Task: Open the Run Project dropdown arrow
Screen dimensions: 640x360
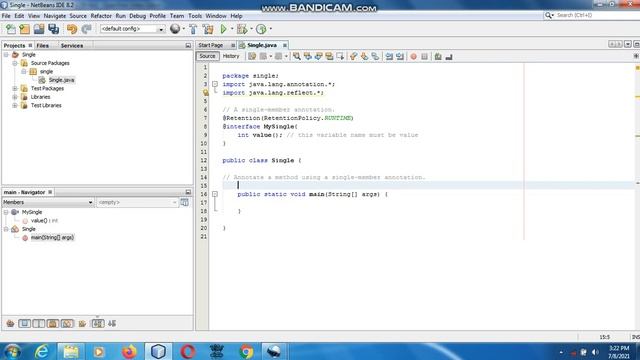Action: click(232, 29)
